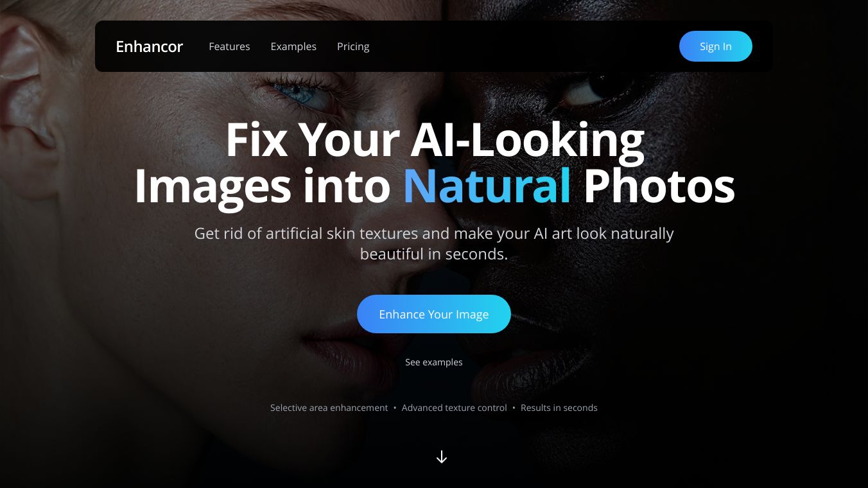Follow the See examples link
Image resolution: width=868 pixels, height=488 pixels.
tap(434, 362)
